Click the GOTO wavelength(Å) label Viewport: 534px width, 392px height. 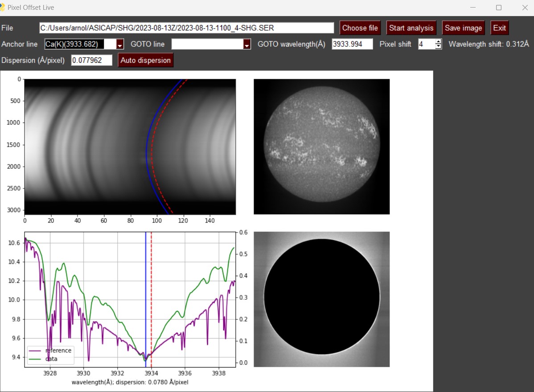pos(291,44)
